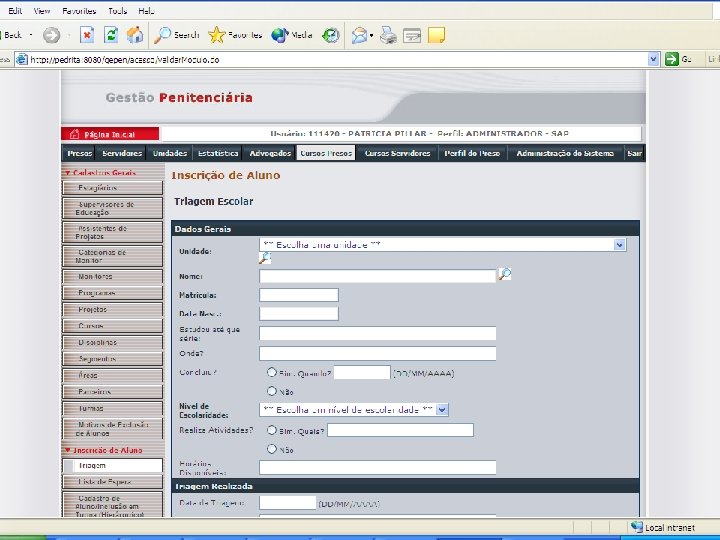This screenshot has height=540, width=720.
Task: Click magnifier icon below Unidade field
Action: (x=264, y=259)
